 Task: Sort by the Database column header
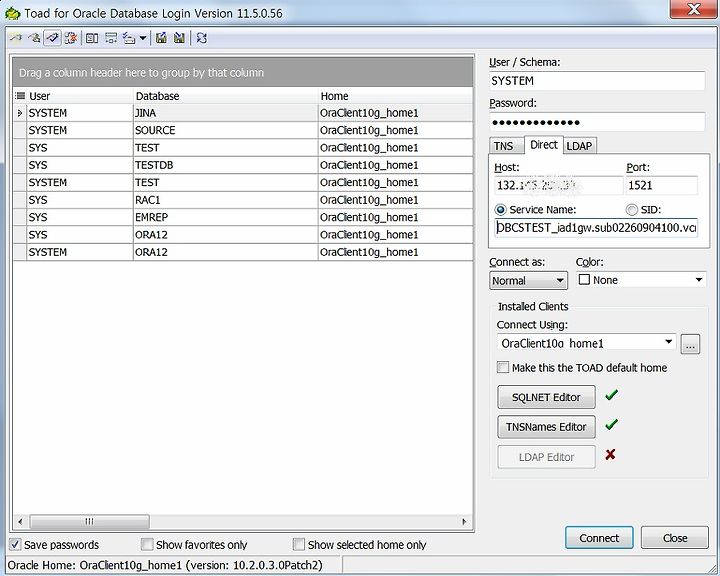coord(225,96)
